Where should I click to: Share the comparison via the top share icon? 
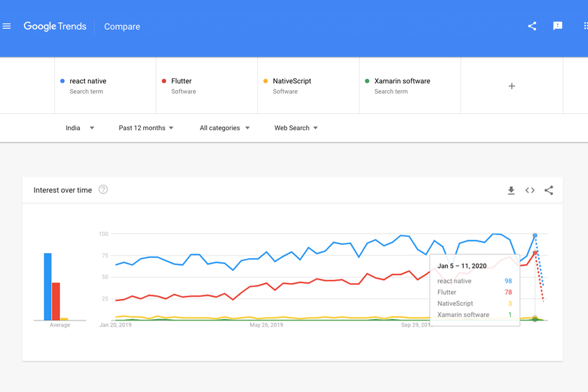point(532,26)
